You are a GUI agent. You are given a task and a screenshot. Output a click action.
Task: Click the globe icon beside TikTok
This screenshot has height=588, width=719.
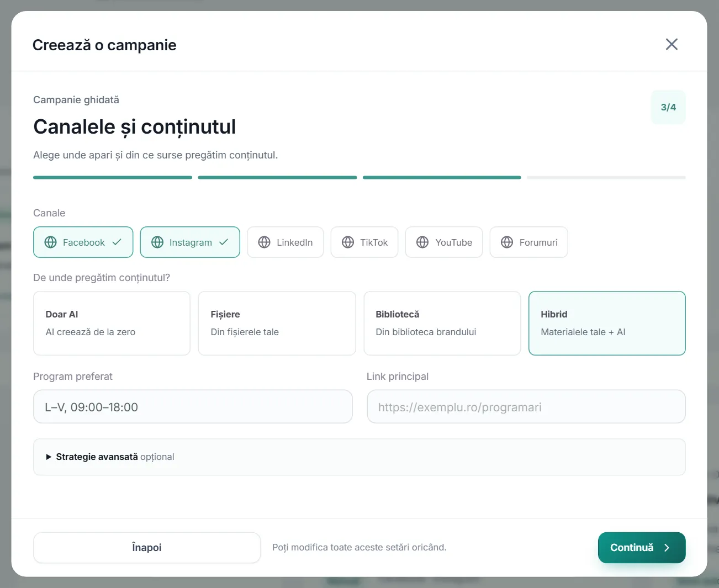coord(348,242)
